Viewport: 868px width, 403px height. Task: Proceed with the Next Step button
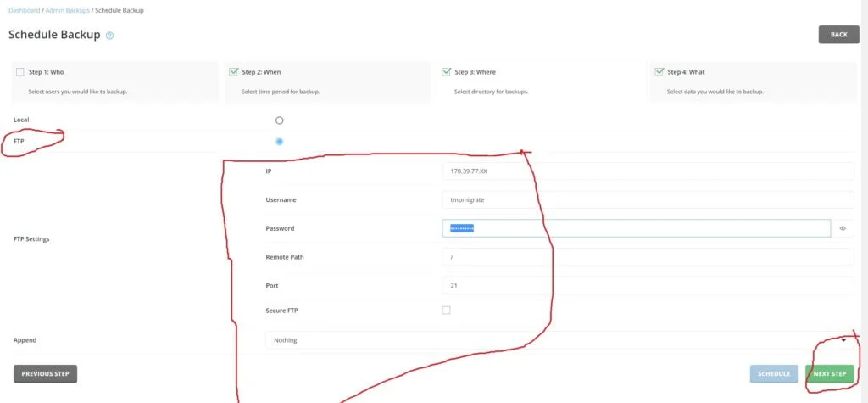click(829, 374)
